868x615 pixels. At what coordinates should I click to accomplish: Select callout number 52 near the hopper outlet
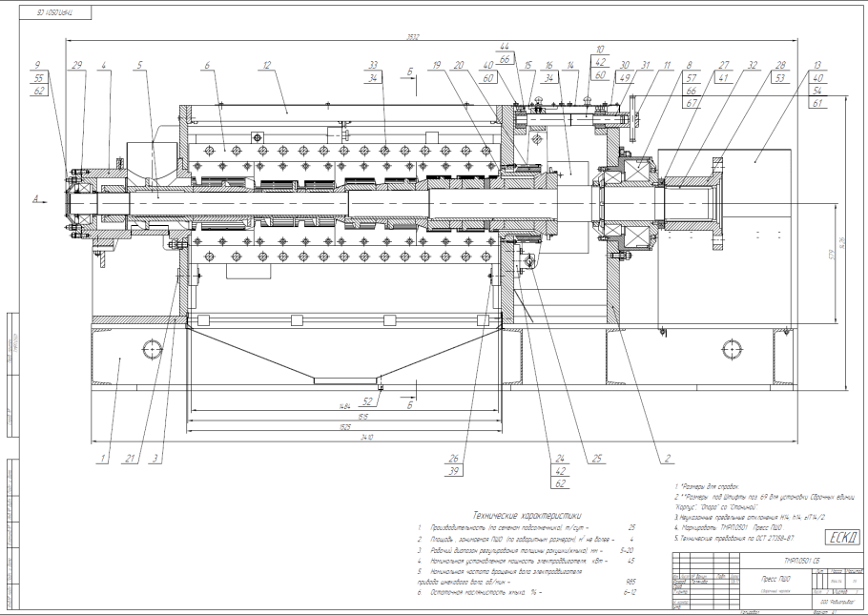point(365,401)
